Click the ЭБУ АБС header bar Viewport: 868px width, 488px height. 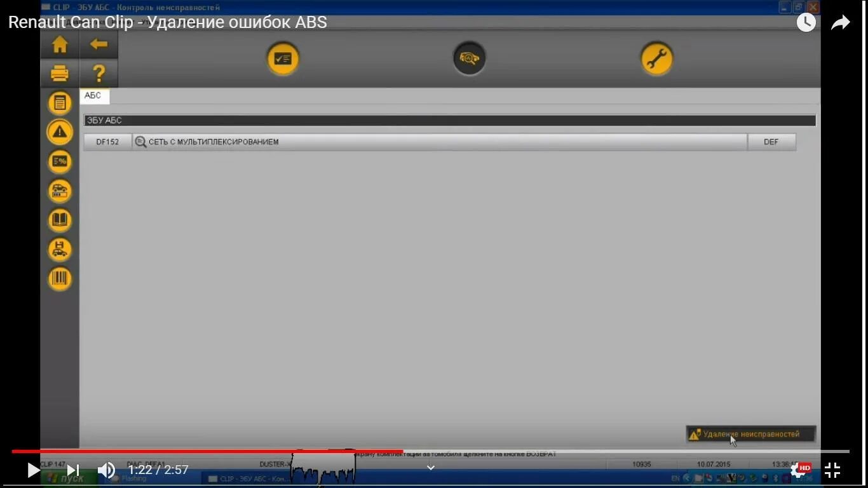pyautogui.click(x=449, y=120)
